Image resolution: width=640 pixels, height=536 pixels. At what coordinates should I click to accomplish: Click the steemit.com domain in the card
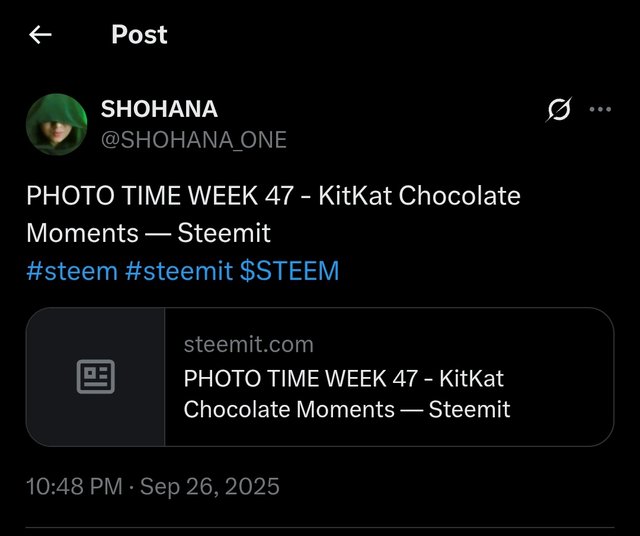[248, 344]
